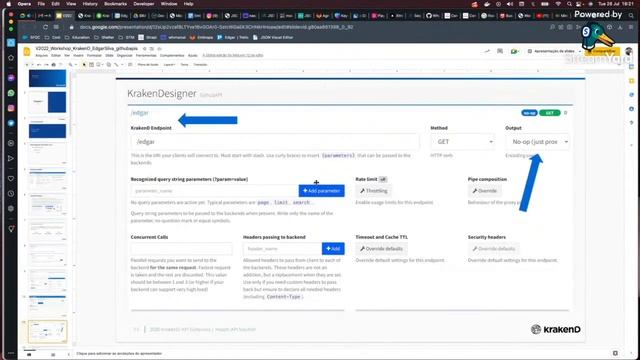640x360 pixels.
Task: Open the Opera menu in the macOS bar
Action: point(24,4)
